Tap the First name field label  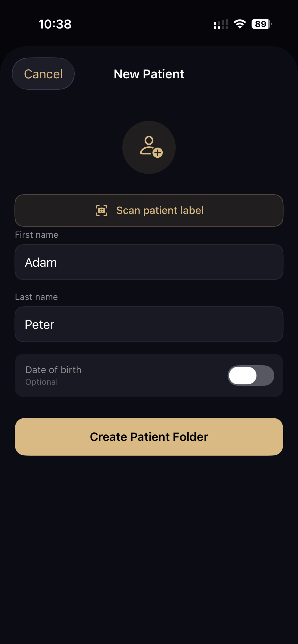(x=36, y=235)
